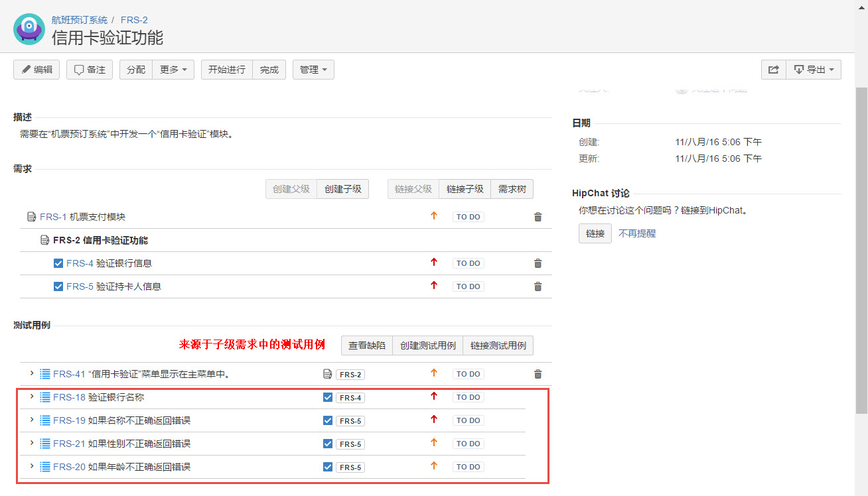868x496 pixels.
Task: Open the 航班预订系统 breadcrumb link
Action: [80, 20]
